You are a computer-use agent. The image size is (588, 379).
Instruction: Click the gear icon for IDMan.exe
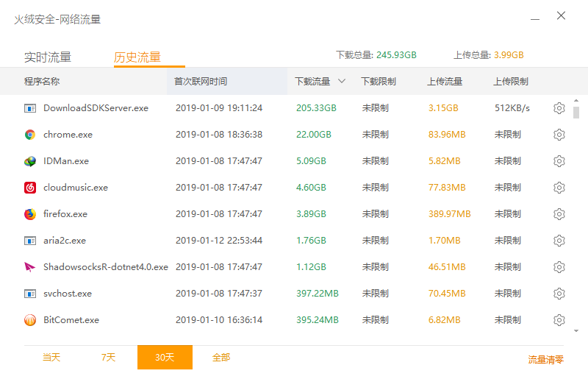pos(559,161)
